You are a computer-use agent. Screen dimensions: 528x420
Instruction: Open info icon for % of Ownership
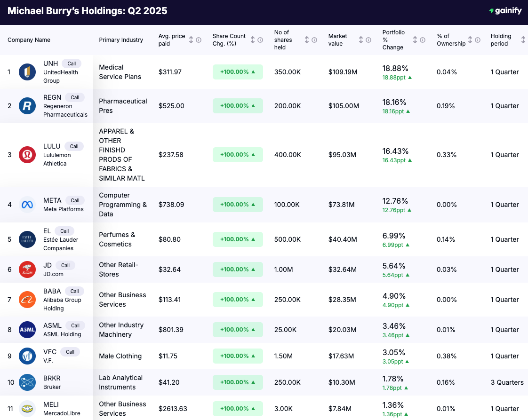(478, 40)
